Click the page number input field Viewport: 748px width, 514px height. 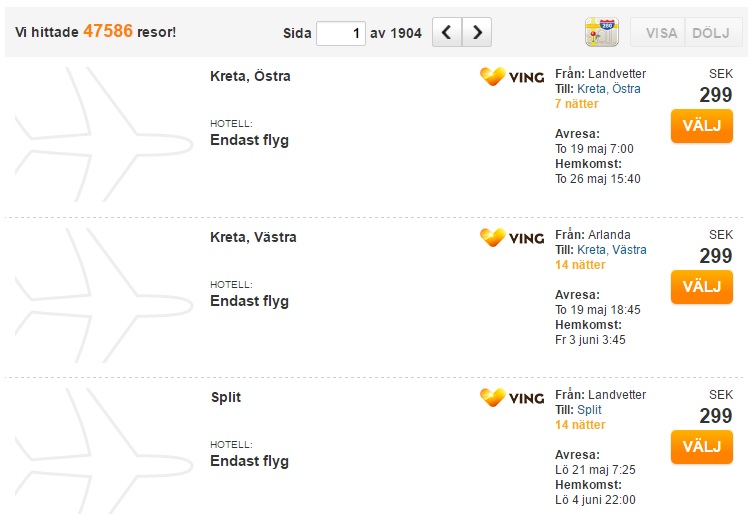click(341, 33)
